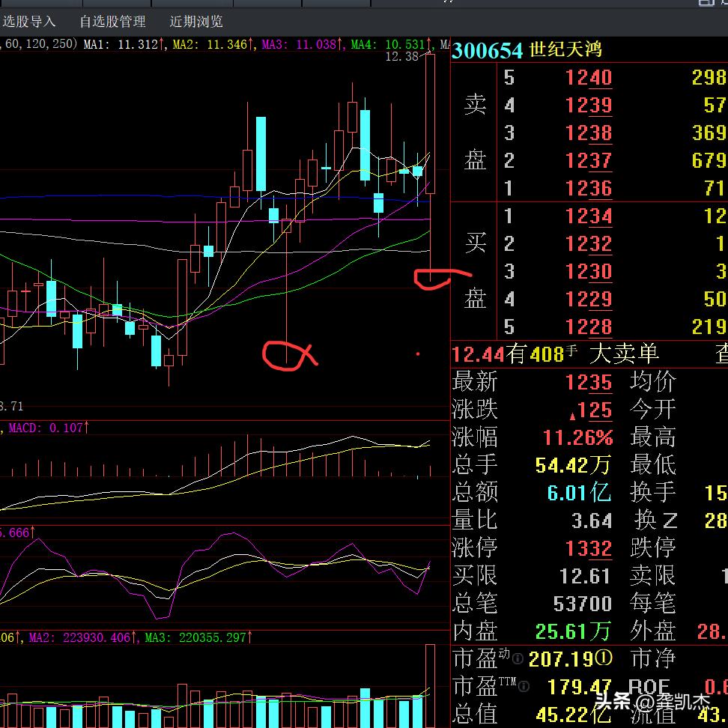Click the 涨跌 value 125
Screen dimensions: 728x728
(591, 410)
